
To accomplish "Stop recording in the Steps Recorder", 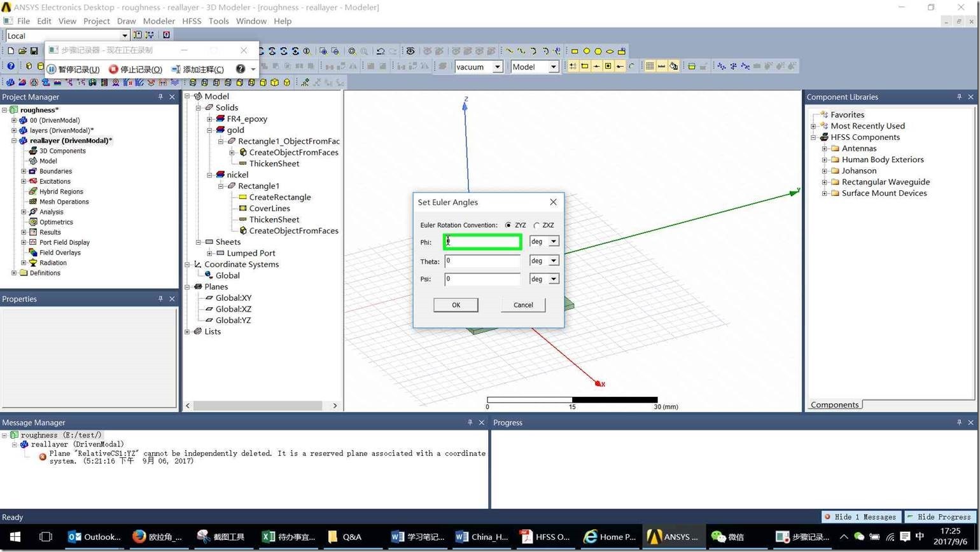I will (x=136, y=69).
